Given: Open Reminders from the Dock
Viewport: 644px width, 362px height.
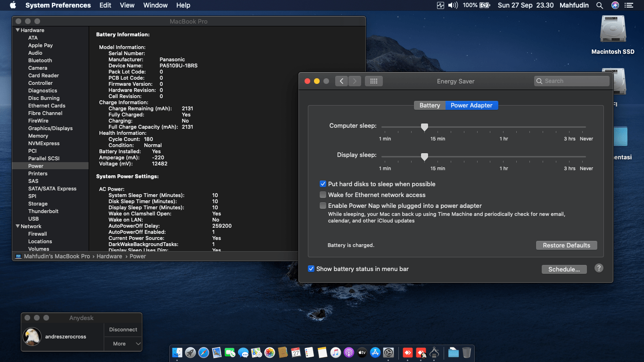Looking at the screenshot, I should click(x=309, y=353).
